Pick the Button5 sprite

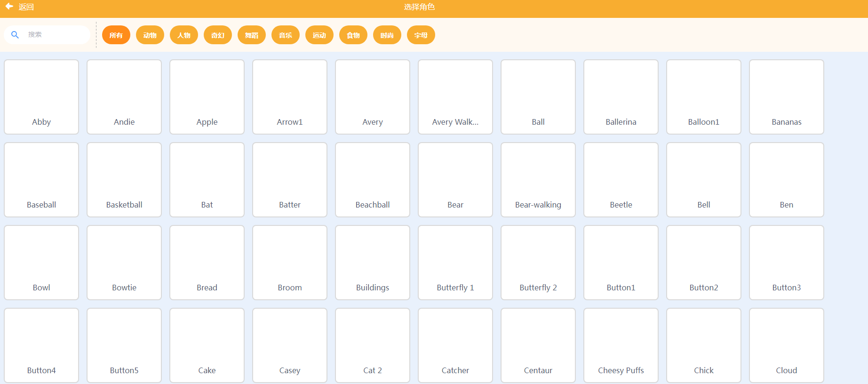tap(124, 345)
